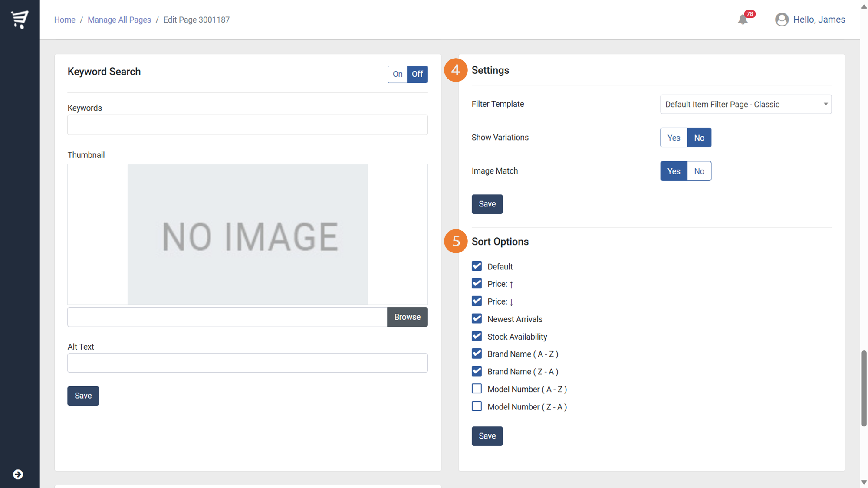Click the step 4 Settings badge

[x=455, y=70]
